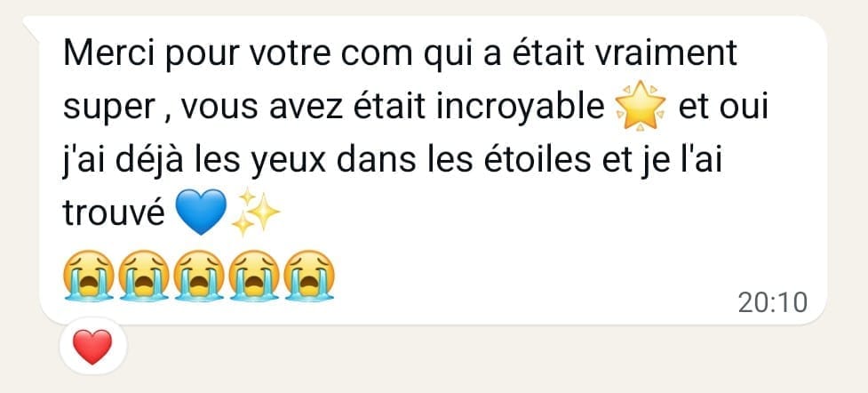The image size is (868, 393).
Task: Click the word trouvé in the message
Action: (114, 213)
